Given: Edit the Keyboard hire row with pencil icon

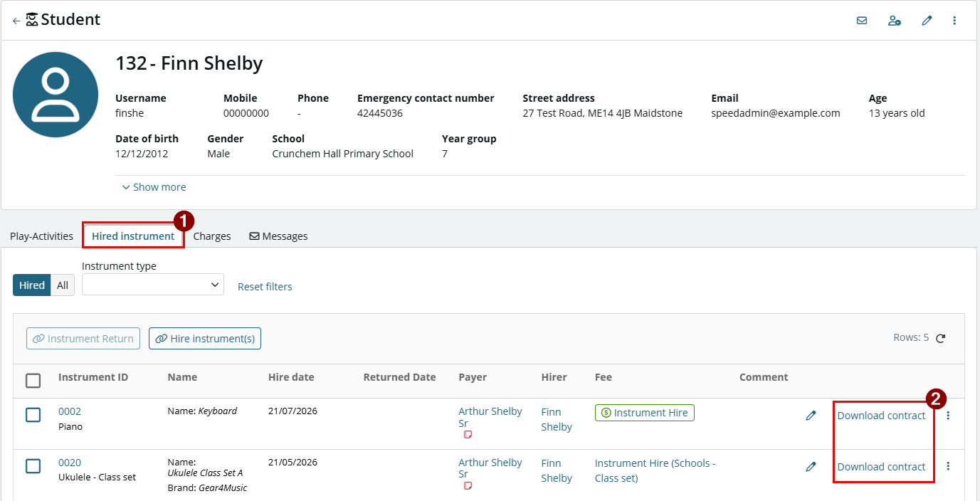Looking at the screenshot, I should (811, 416).
